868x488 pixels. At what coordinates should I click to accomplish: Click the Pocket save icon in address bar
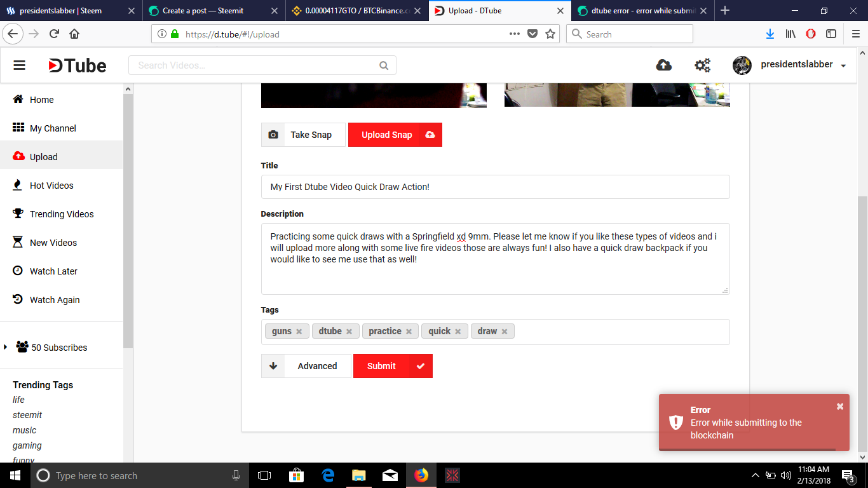[532, 34]
